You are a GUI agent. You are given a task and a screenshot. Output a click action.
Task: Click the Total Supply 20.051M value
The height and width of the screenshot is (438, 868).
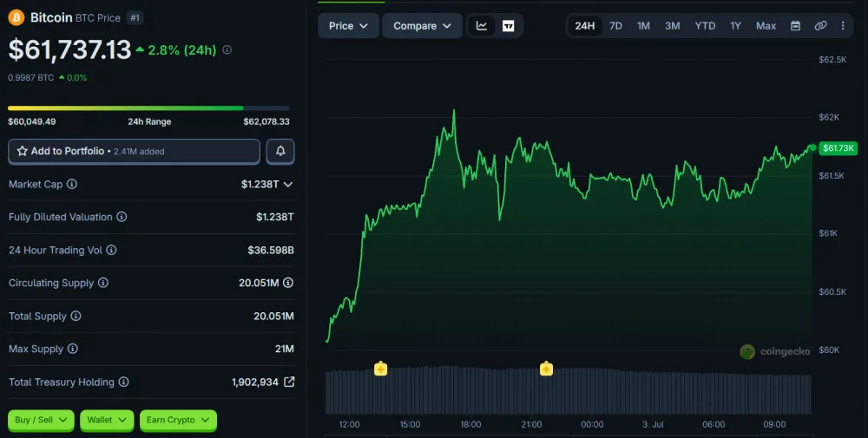click(273, 316)
